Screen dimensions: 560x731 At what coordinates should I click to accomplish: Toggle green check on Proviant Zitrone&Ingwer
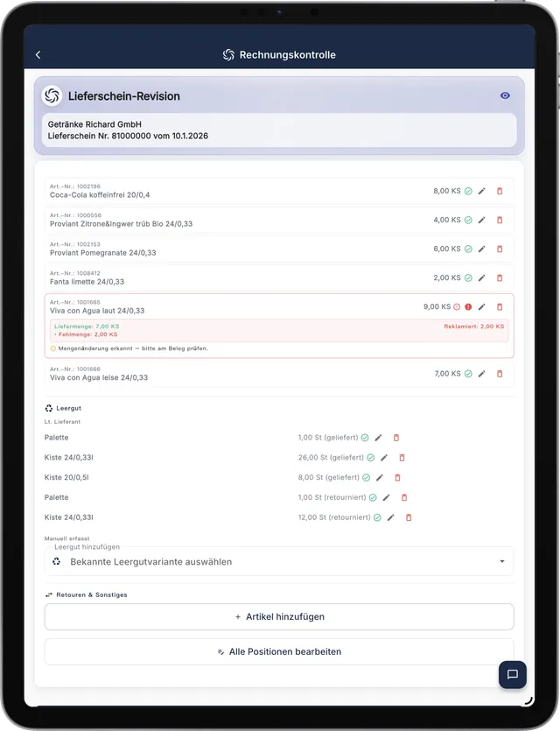point(468,220)
